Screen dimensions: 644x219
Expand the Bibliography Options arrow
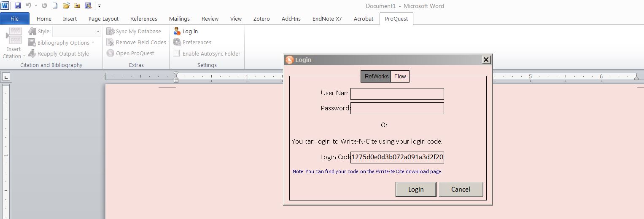click(x=93, y=43)
